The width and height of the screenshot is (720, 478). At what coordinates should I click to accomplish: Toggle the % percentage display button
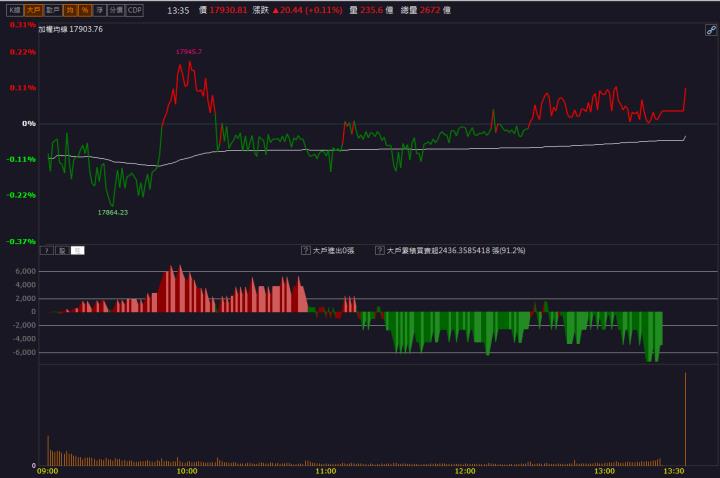(x=85, y=9)
